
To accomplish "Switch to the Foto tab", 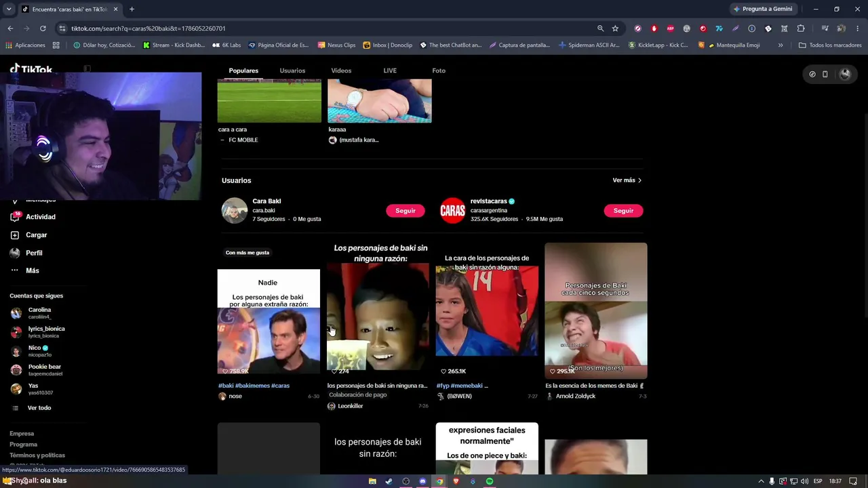I will click(439, 70).
